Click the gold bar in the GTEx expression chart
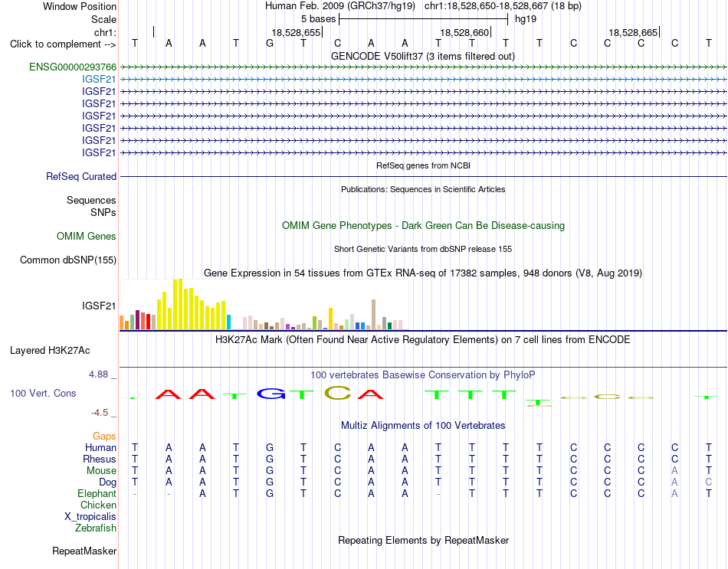 pos(330,319)
